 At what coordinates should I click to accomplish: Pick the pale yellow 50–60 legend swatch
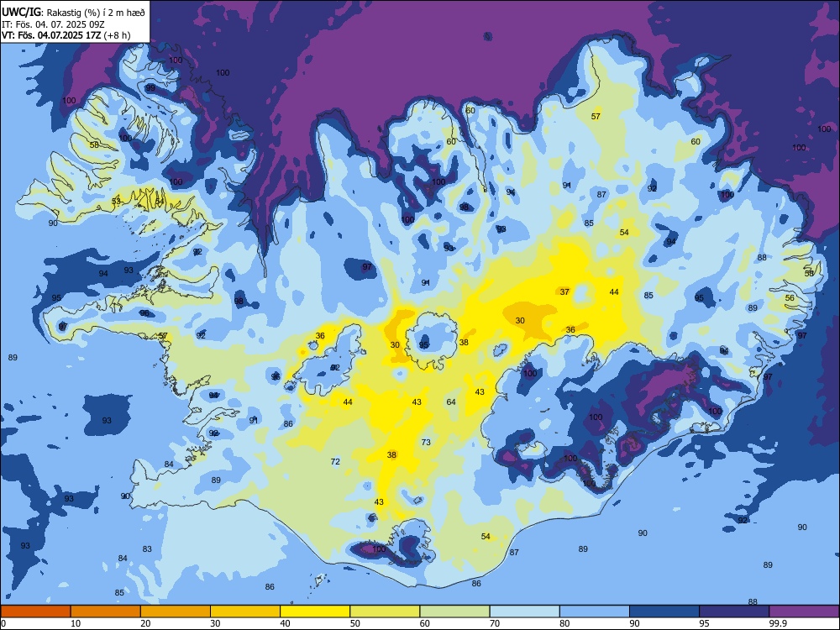point(386,612)
